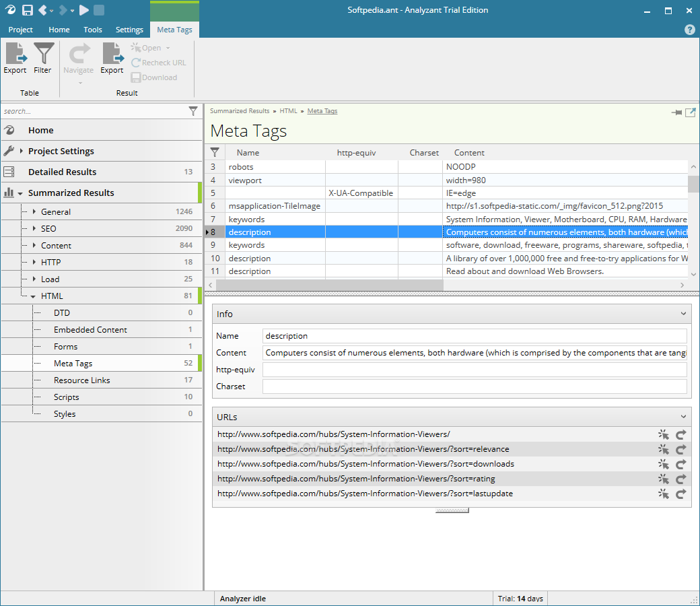Screen dimensions: 700x606
Task: Click the Recheck URL button
Action: (159, 63)
